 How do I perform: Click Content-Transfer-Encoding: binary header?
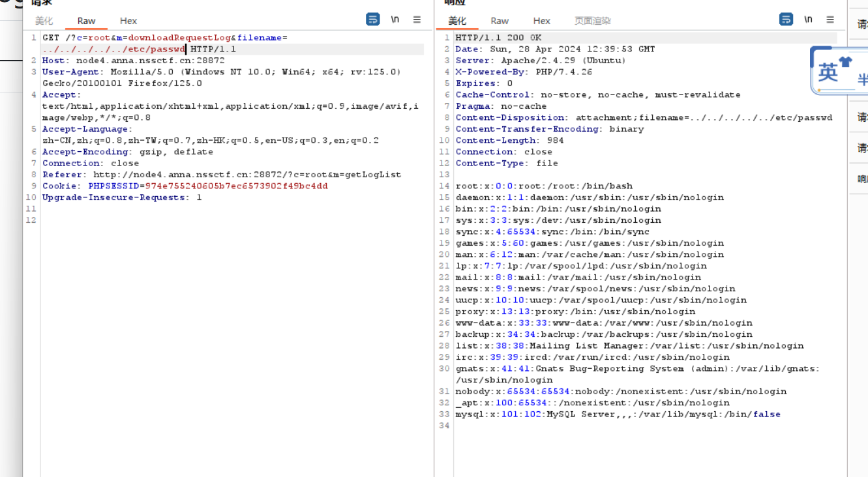549,129
